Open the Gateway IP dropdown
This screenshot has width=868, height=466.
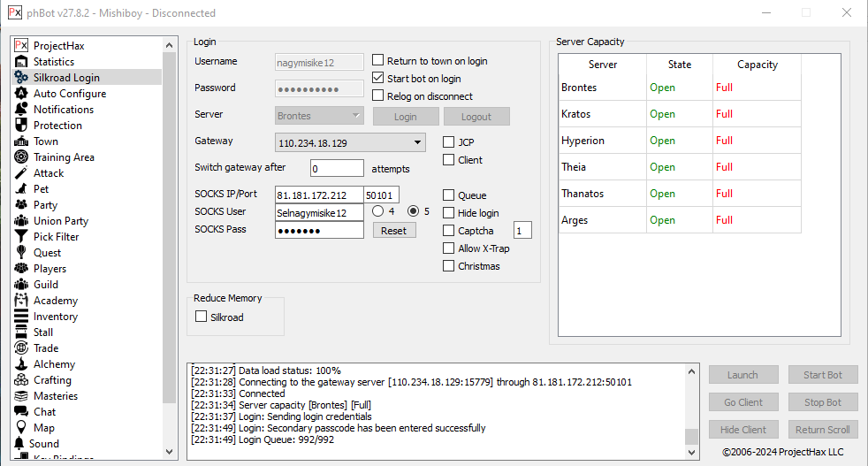point(417,142)
